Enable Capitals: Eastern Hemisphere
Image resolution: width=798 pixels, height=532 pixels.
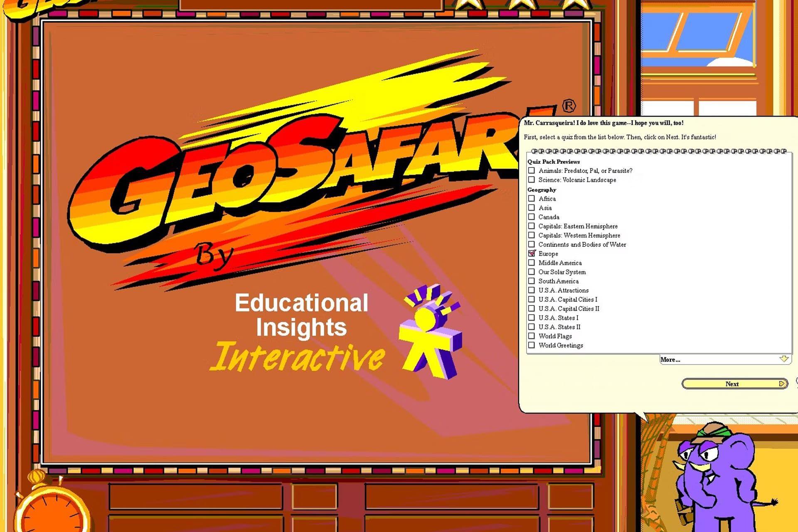[532, 226]
